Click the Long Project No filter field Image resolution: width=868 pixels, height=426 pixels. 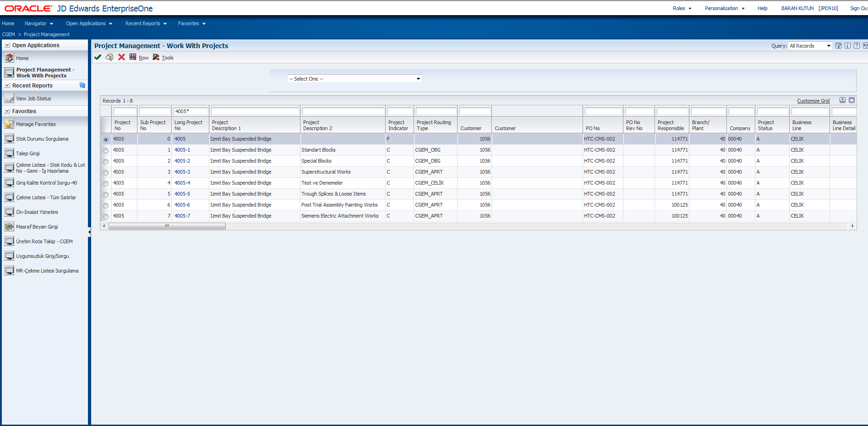point(191,111)
